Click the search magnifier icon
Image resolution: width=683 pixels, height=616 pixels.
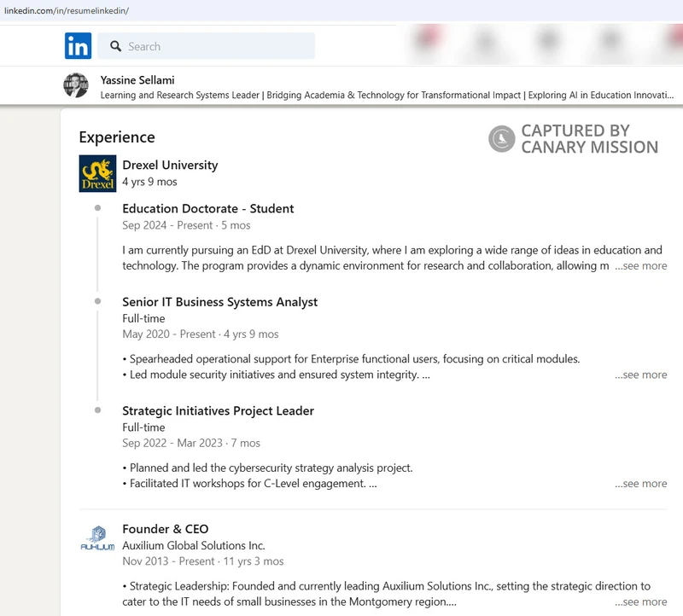115,46
